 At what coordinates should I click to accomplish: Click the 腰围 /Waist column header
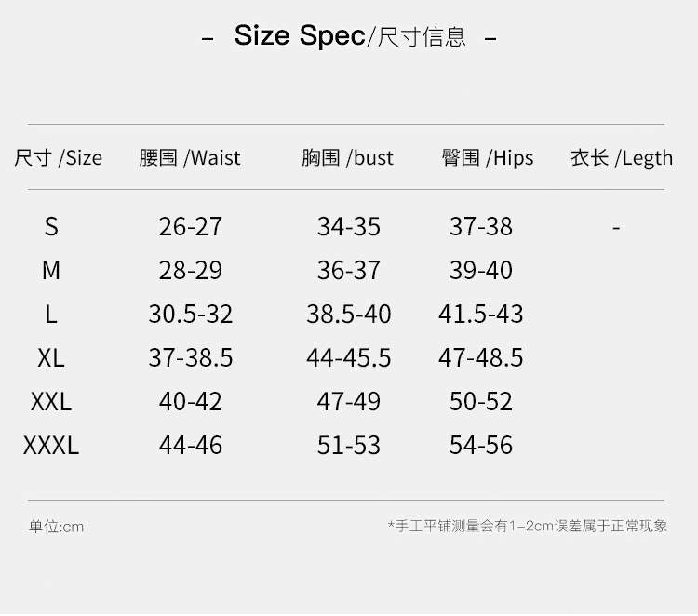coord(190,158)
